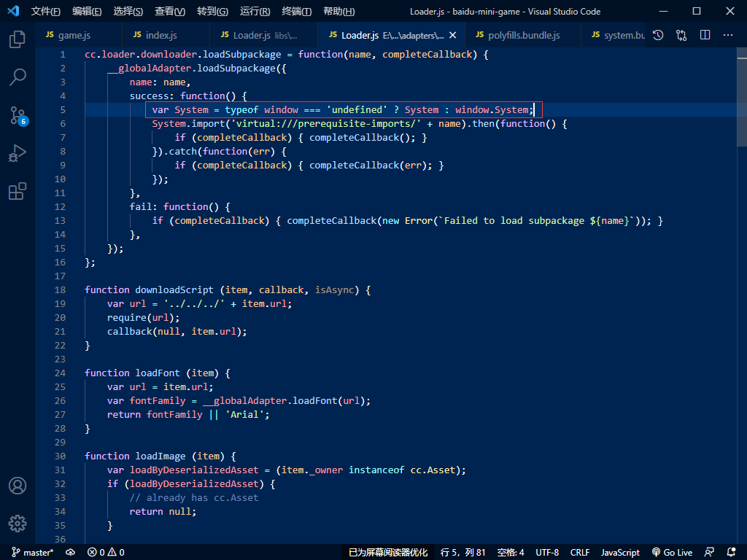Switch to the game.js tab

77,35
